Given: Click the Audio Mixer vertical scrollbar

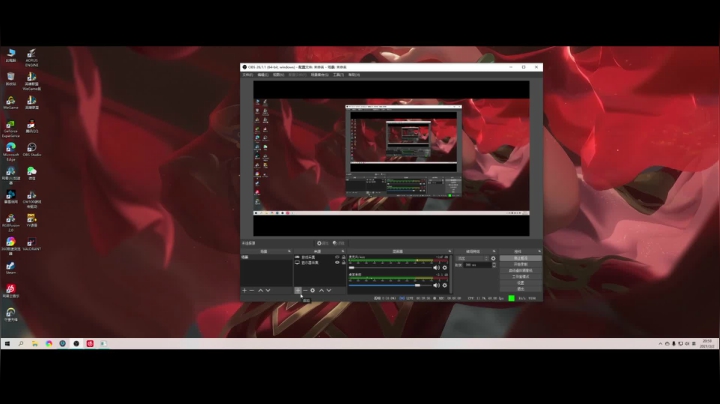Looking at the screenshot, I should [x=450, y=274].
